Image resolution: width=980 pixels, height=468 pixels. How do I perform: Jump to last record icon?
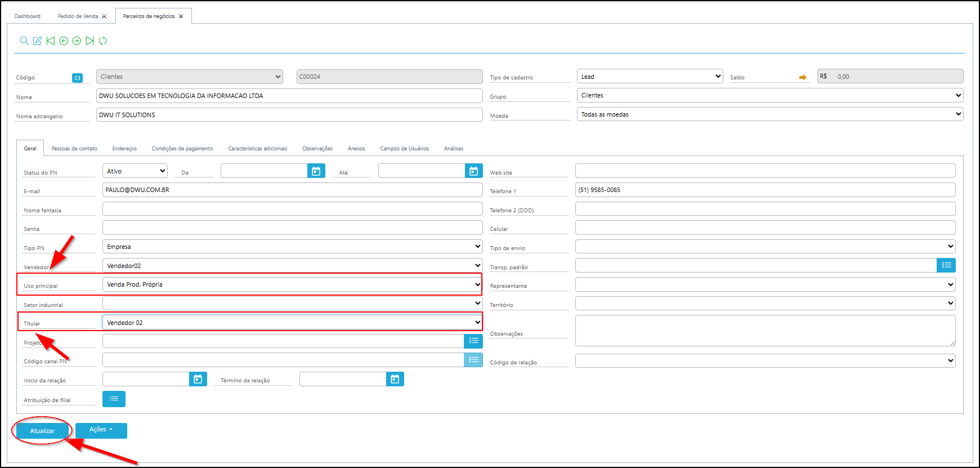pos(90,41)
